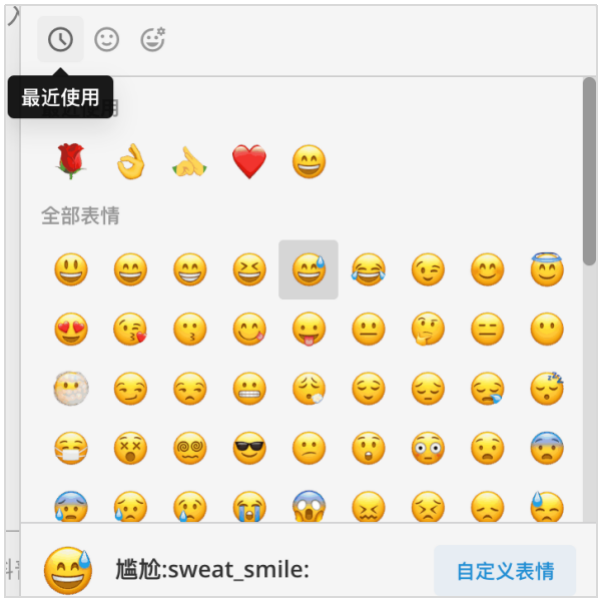The image size is (604, 604).
Task: Select the flushed wide-eyed face emoji
Action: 428,448
